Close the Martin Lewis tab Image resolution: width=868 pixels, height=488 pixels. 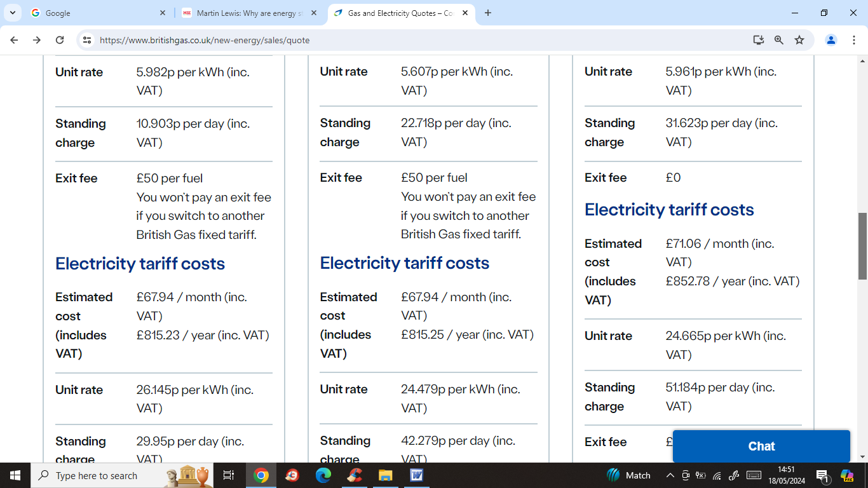[x=314, y=13]
